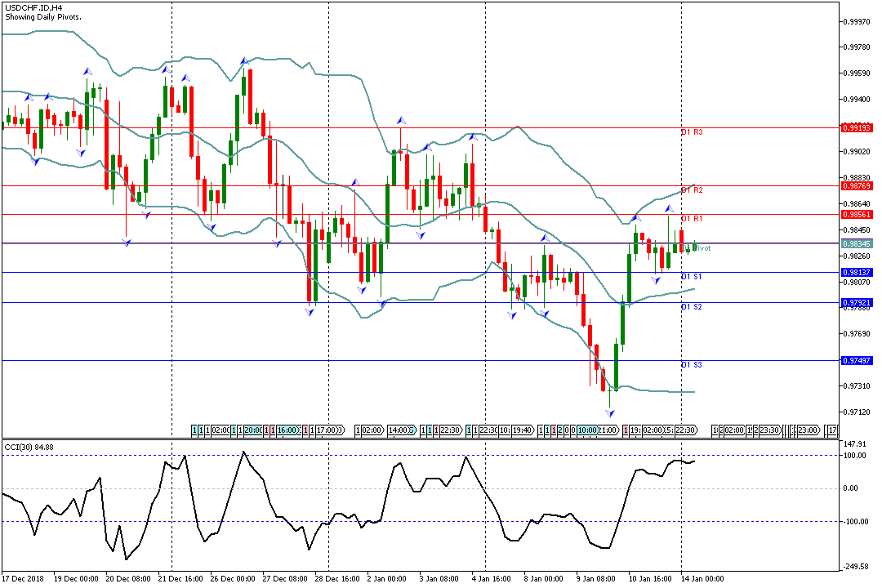The image size is (882, 588).
Task: Click the 19:40 news event marker
Action: pyautogui.click(x=521, y=430)
